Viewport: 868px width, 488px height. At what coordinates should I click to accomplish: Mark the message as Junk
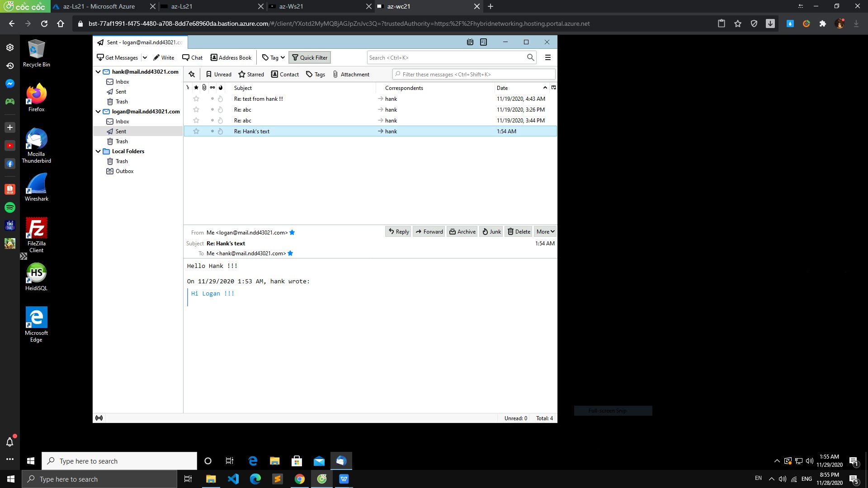click(491, 231)
